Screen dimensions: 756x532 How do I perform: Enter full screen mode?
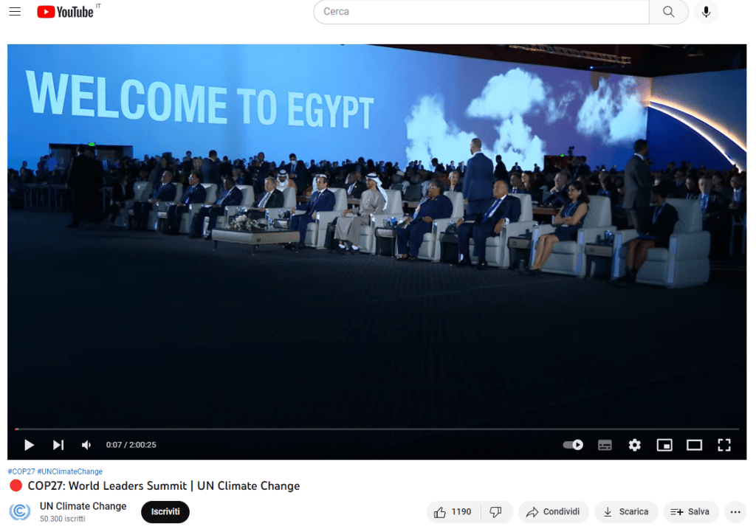tap(724, 445)
